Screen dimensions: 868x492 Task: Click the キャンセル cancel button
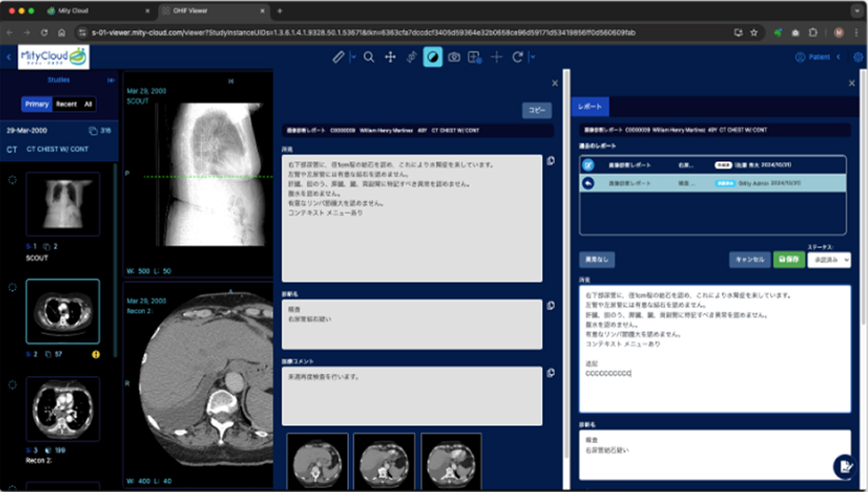pos(750,260)
